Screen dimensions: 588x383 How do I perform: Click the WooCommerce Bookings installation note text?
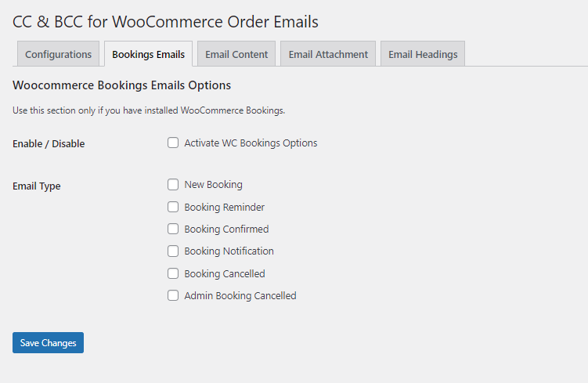[149, 110]
